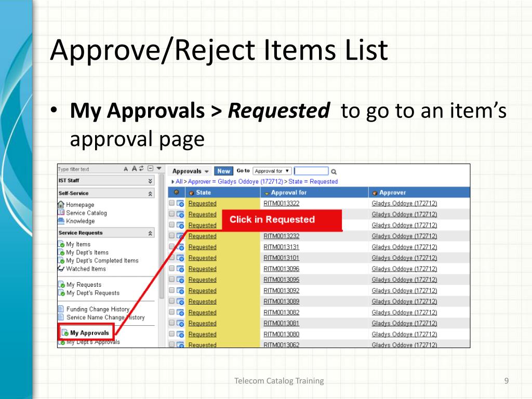The width and height of the screenshot is (532, 399).
Task: Click record preview icon for RITM0013101
Action: [180, 258]
